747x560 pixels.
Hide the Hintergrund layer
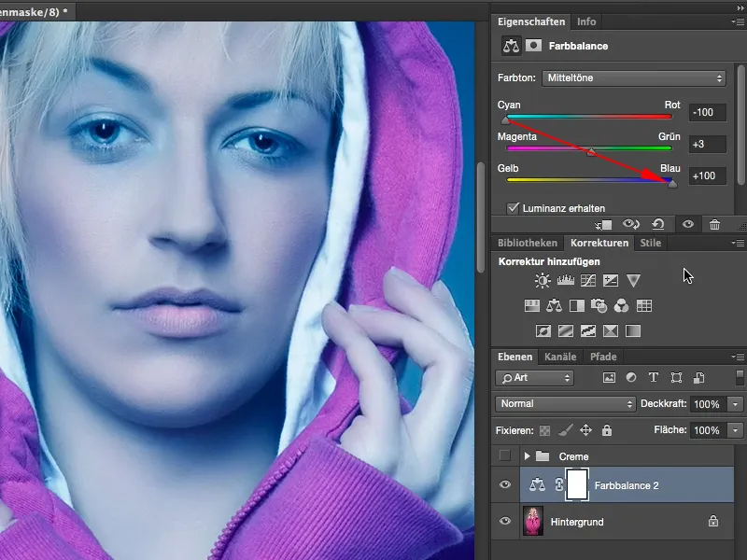click(505, 519)
